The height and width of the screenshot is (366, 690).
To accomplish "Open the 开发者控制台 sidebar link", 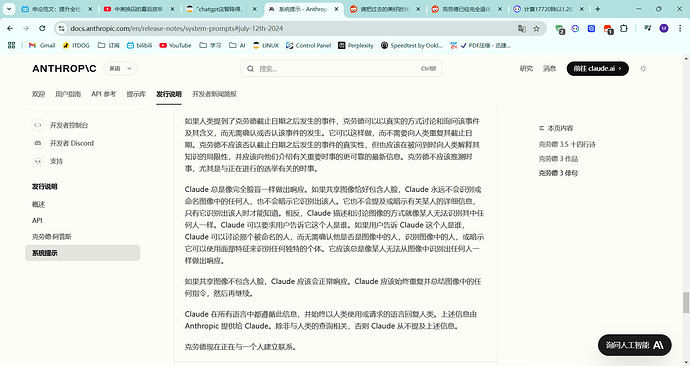I will coord(60,125).
